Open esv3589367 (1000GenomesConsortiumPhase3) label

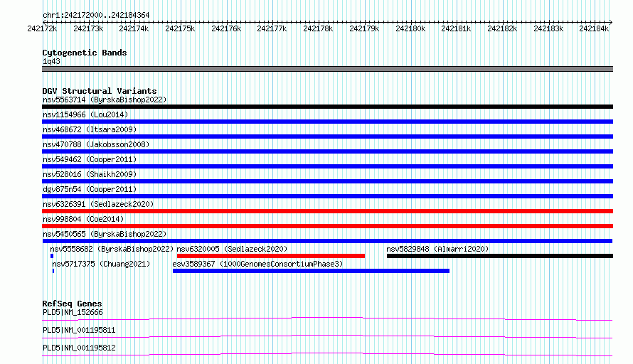(x=257, y=264)
